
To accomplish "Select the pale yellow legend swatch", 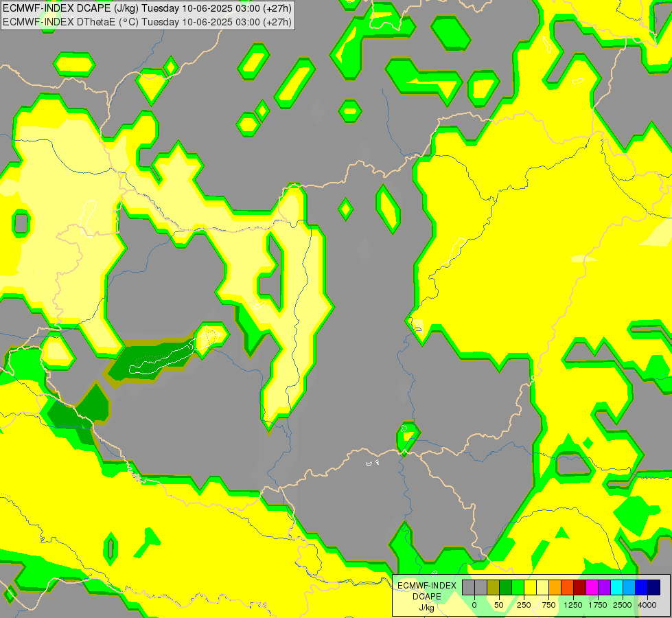I will pos(542,588).
